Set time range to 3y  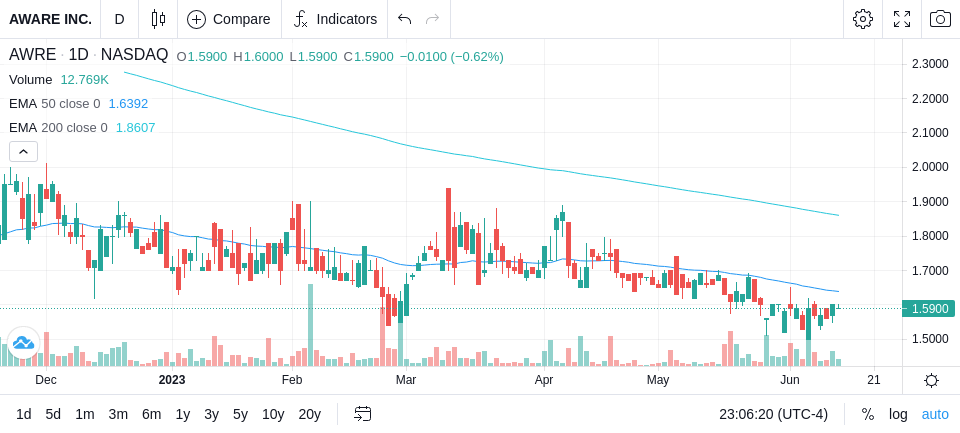211,414
